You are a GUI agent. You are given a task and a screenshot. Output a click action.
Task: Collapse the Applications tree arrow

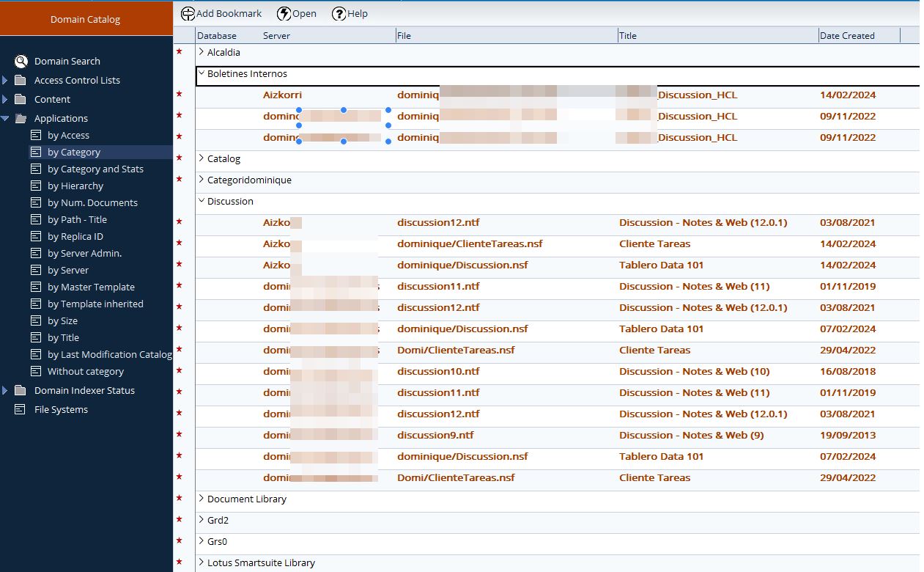coord(5,118)
